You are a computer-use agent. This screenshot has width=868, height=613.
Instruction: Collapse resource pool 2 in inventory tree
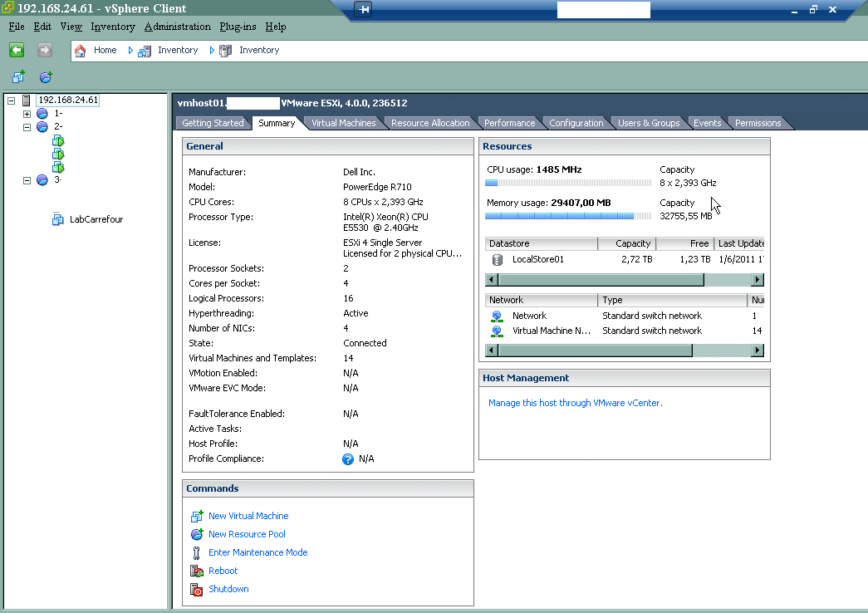pyautogui.click(x=27, y=127)
